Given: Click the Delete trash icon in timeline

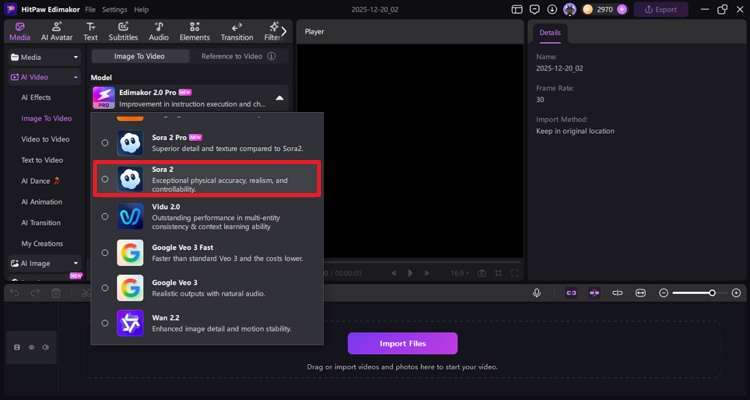Looking at the screenshot, I should click(x=56, y=293).
